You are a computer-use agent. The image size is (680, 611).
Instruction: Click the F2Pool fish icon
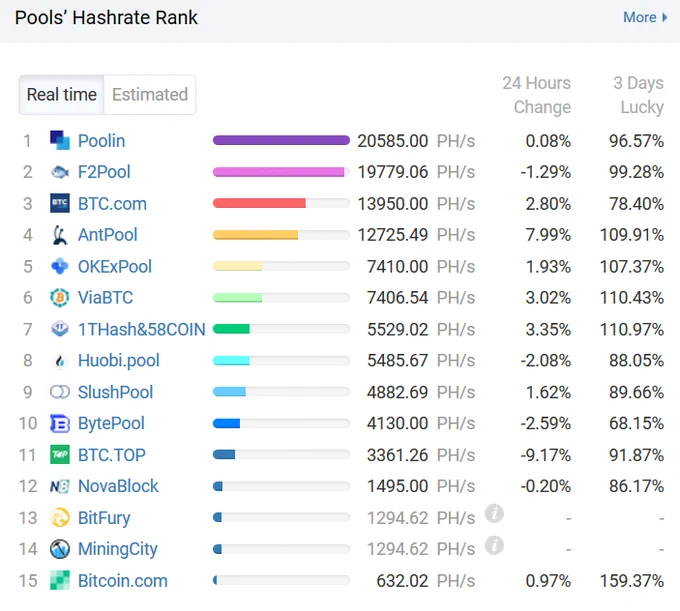click(x=60, y=172)
